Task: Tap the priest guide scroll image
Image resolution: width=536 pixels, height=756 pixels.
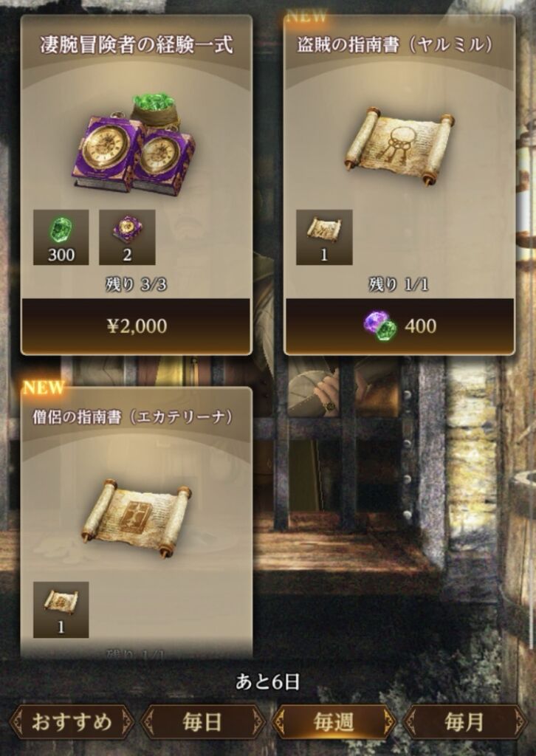Action: [x=136, y=518]
